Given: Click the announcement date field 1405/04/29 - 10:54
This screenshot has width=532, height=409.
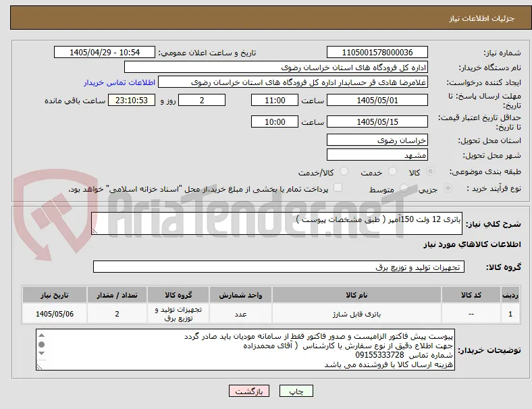Looking at the screenshot, I should [105, 52].
